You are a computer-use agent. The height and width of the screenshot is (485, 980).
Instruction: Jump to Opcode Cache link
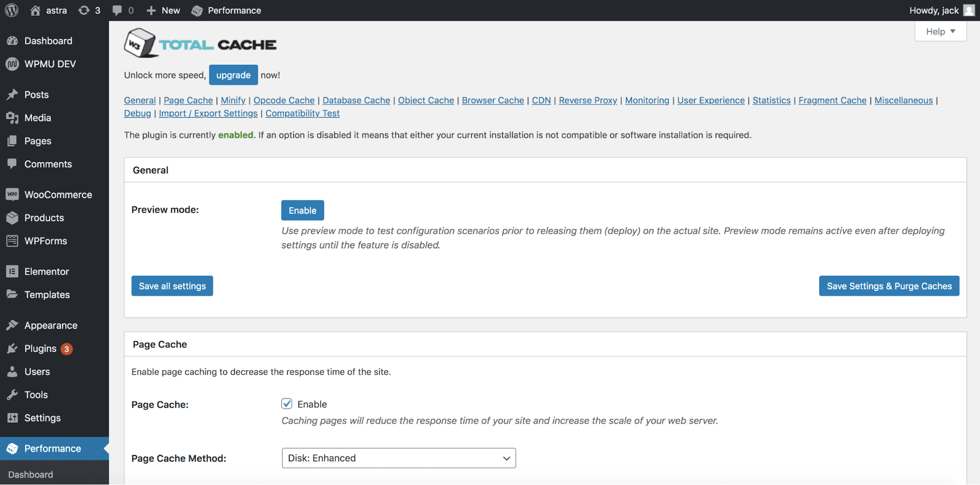tap(284, 100)
